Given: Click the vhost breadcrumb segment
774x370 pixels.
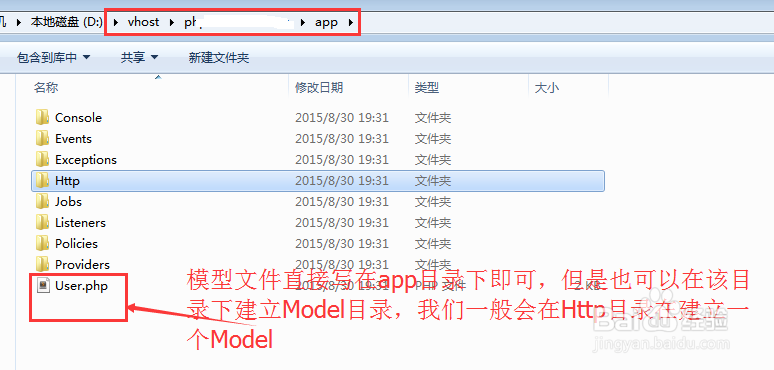Looking at the screenshot, I should click(x=144, y=22).
